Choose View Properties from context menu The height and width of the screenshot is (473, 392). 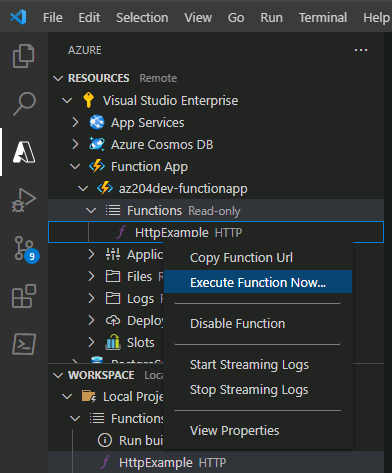pos(258,430)
